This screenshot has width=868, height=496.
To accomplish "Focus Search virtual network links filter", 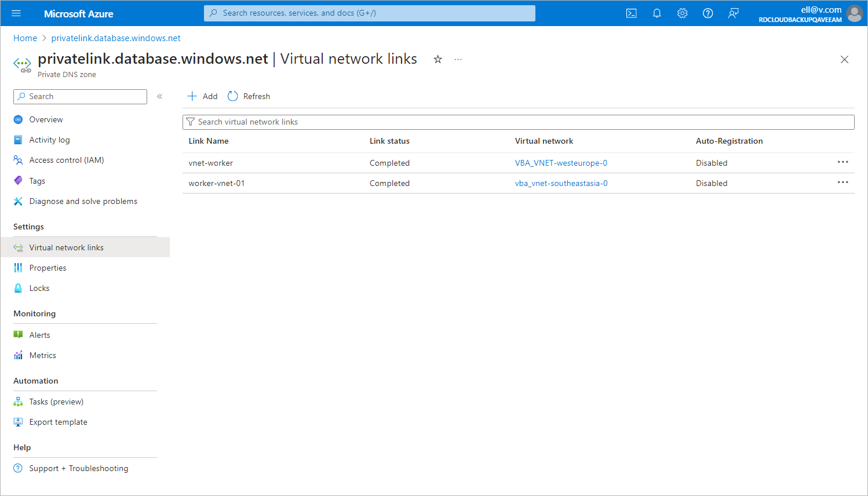I will pos(519,122).
